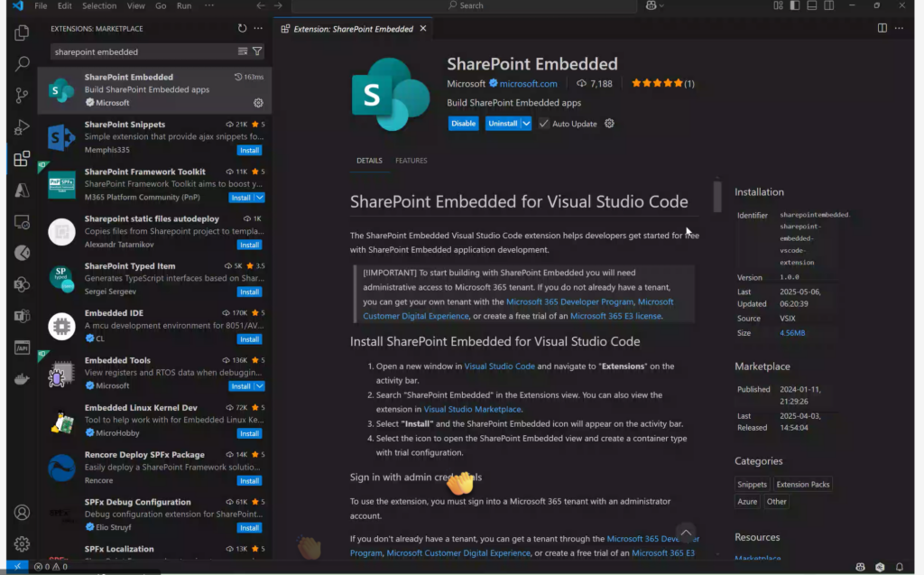Open the Copilot icon in title bar

click(651, 5)
